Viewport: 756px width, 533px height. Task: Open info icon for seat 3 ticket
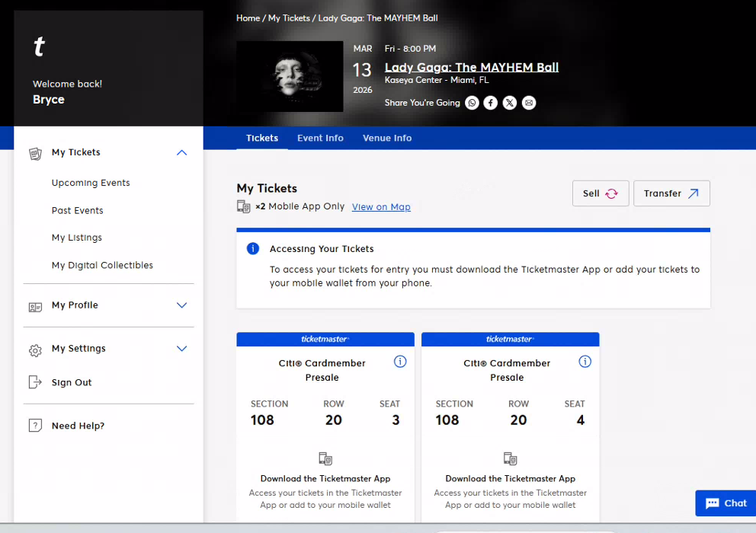(400, 362)
